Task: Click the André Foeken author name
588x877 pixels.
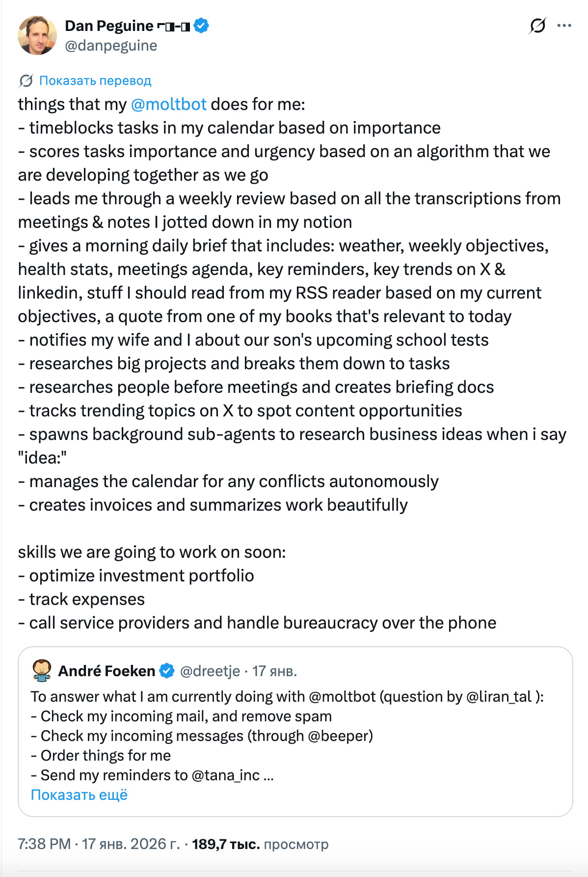Action: tap(107, 671)
